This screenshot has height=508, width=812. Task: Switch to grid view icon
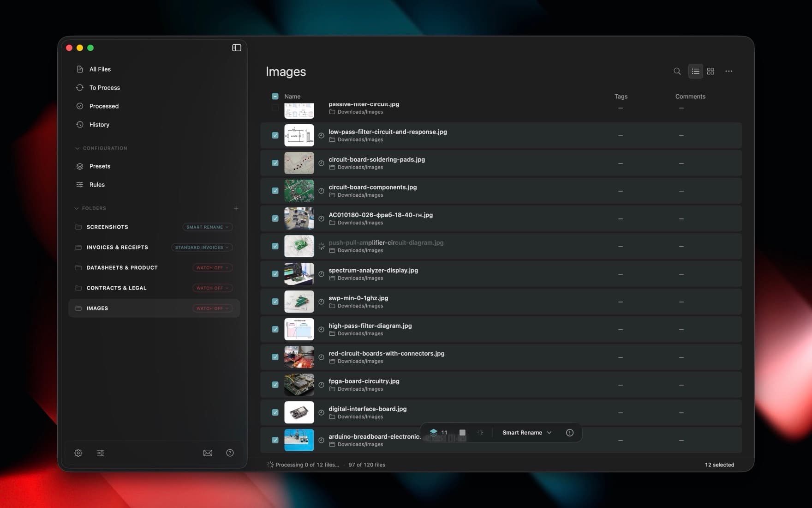coord(710,71)
